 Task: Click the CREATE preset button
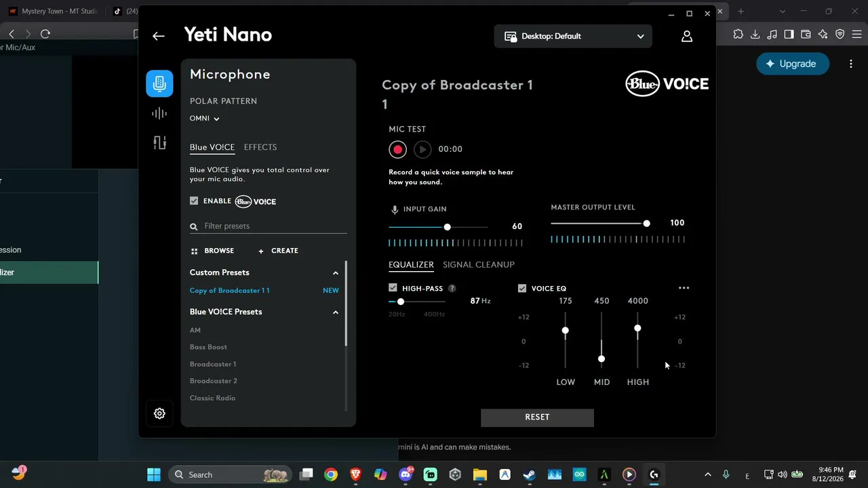point(278,251)
